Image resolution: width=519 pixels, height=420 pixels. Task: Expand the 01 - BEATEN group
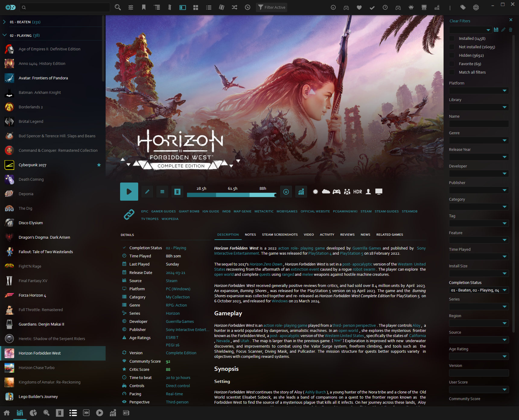[x=4, y=22]
